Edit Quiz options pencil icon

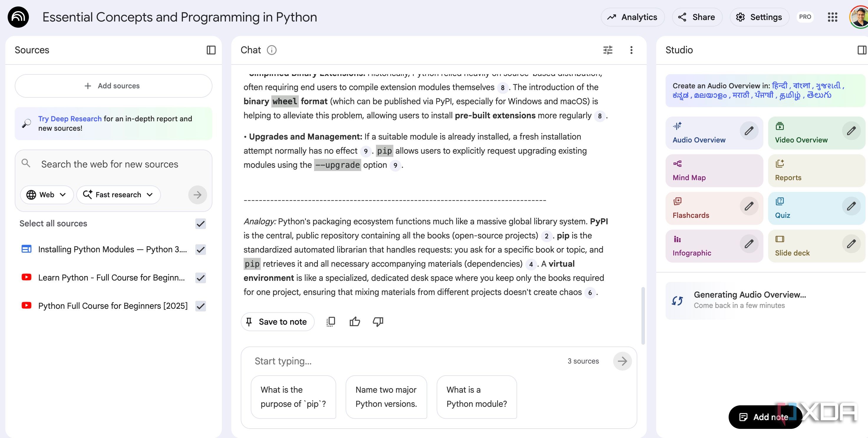pyautogui.click(x=851, y=206)
